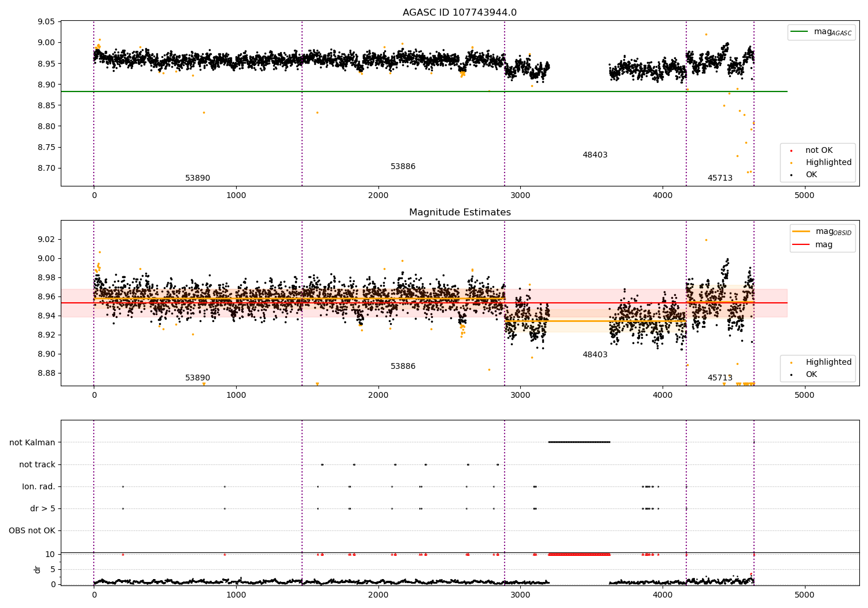
Task: Click OBSID 53890 label in AGASC ID plot
Action: tap(197, 178)
